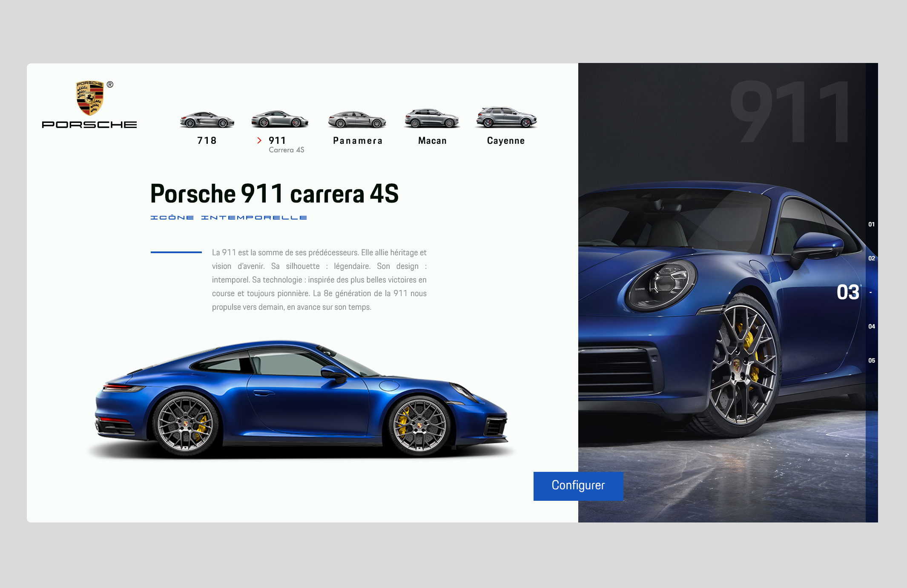The height and width of the screenshot is (588, 907).
Task: Jump to slide 04 marker
Action: [871, 326]
